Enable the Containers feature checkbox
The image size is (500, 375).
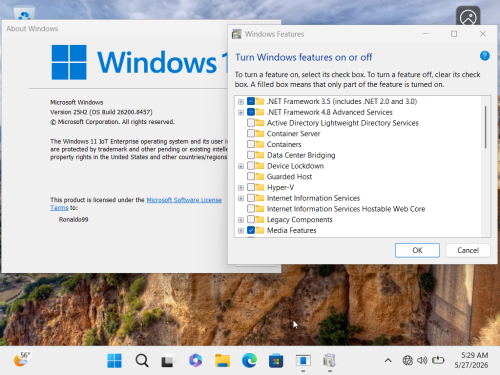pyautogui.click(x=251, y=144)
